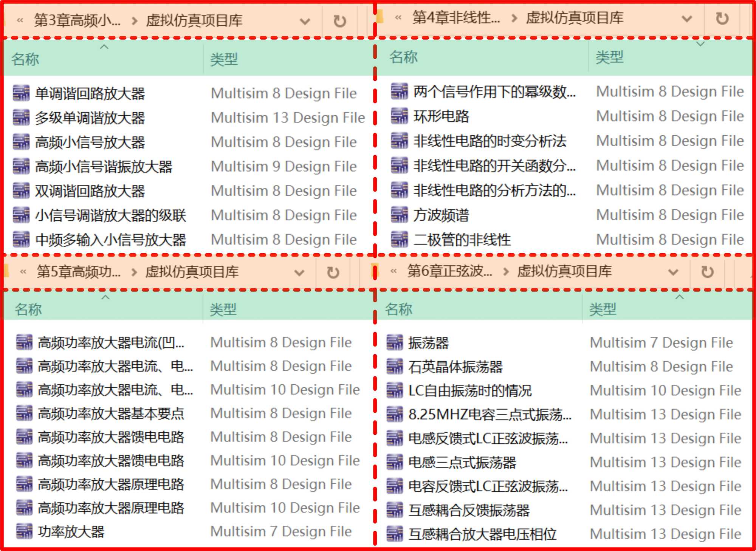
Task: Open the 虚拟仿真项目库 breadcrumb in 第5章 window
Action: click(x=192, y=272)
